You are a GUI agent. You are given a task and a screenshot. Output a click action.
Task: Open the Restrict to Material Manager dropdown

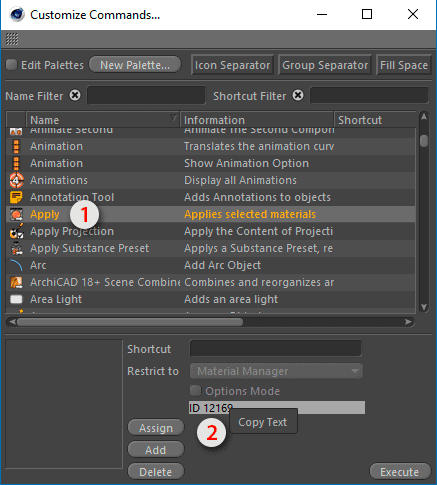click(x=276, y=371)
